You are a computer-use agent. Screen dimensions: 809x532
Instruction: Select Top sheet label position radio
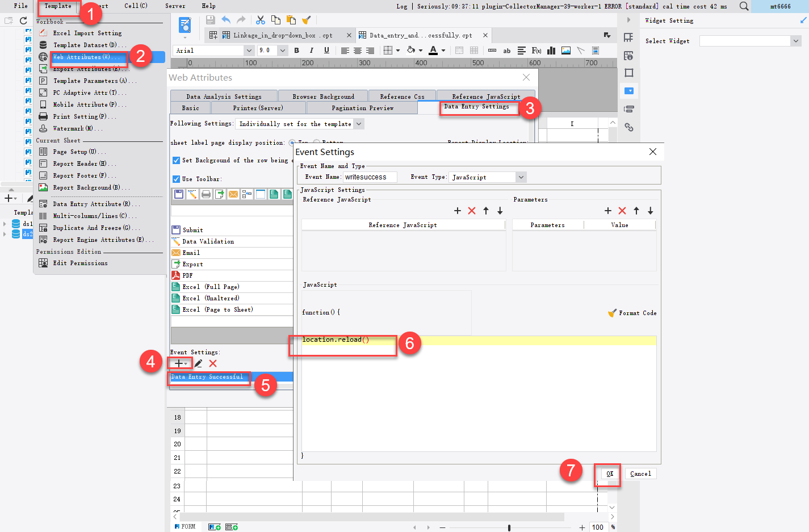[292, 143]
